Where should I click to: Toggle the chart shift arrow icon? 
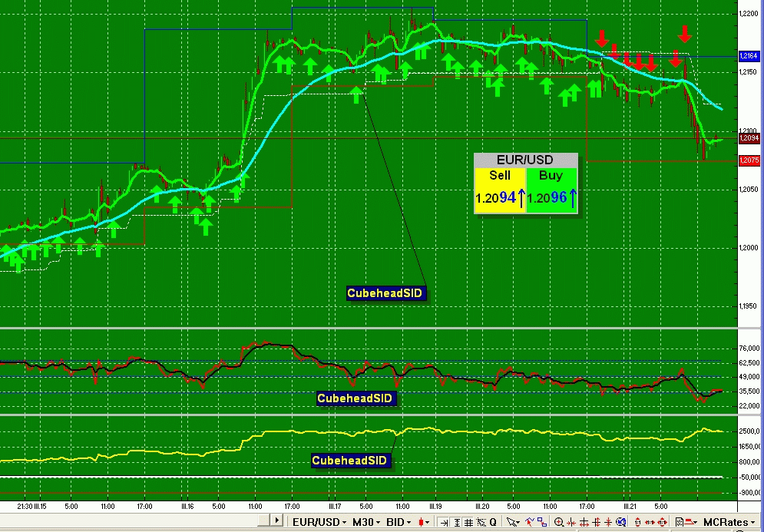pos(444,522)
